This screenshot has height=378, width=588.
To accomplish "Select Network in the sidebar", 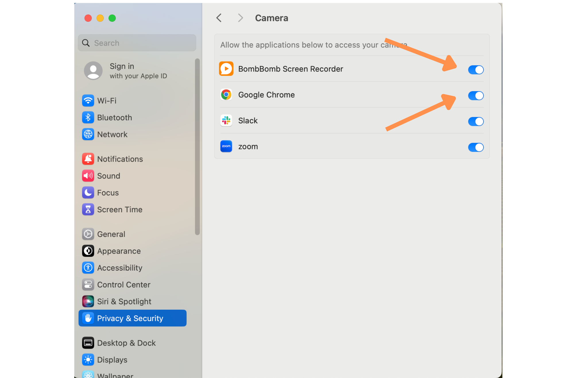I will [x=132, y=134].
